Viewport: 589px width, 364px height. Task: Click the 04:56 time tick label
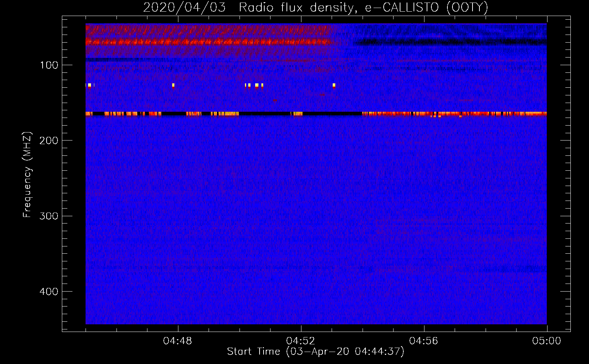[424, 341]
